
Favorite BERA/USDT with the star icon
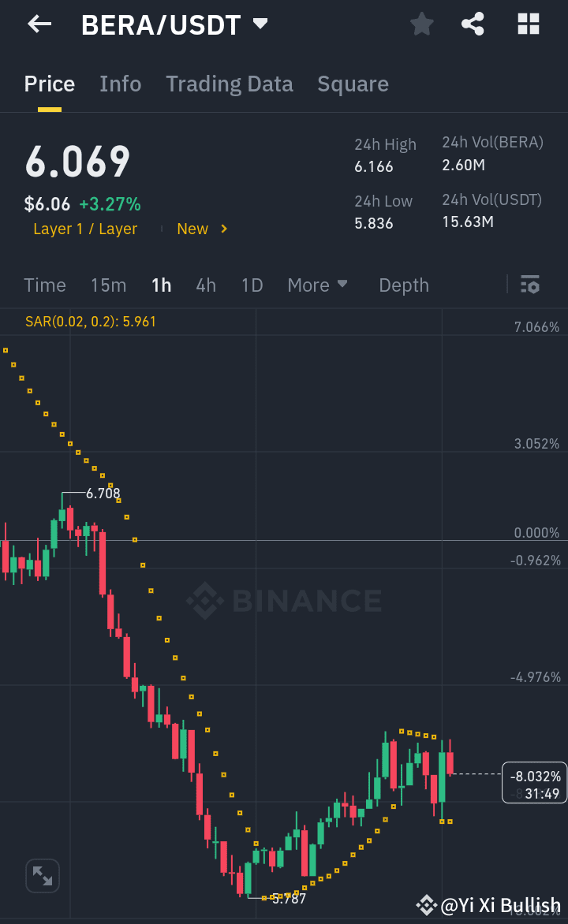[421, 24]
